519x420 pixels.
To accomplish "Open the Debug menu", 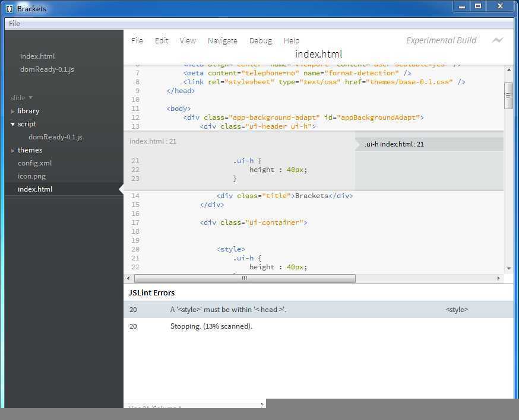I will [261, 41].
